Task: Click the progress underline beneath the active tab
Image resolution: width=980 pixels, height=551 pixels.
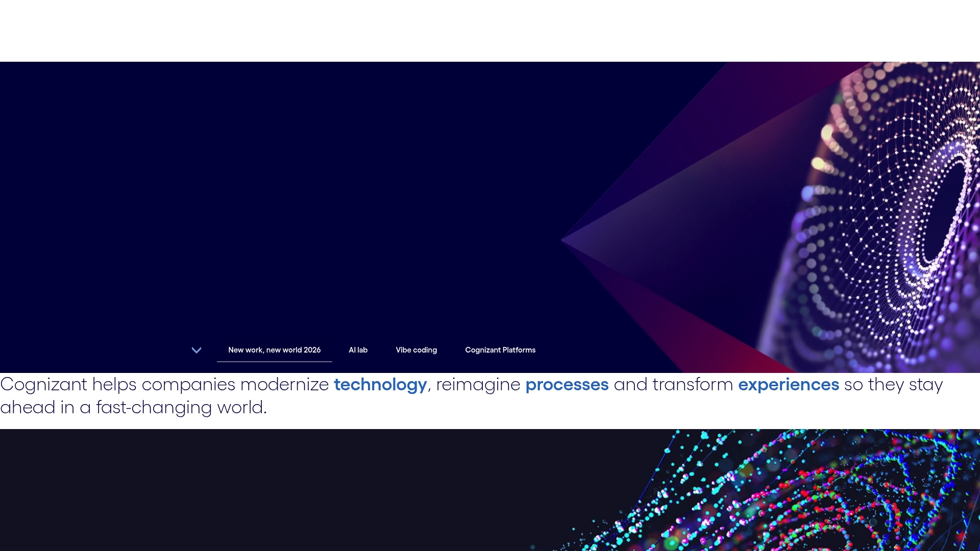Action: click(x=274, y=361)
